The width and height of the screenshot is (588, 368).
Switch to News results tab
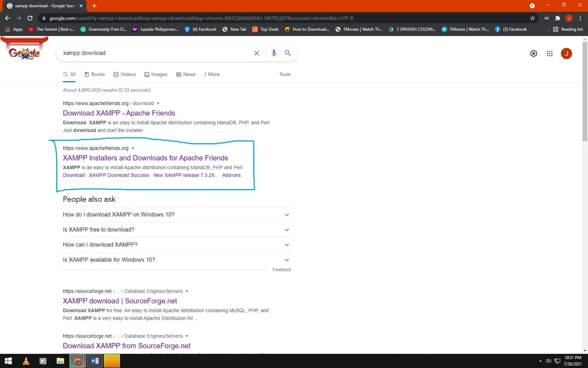(186, 75)
